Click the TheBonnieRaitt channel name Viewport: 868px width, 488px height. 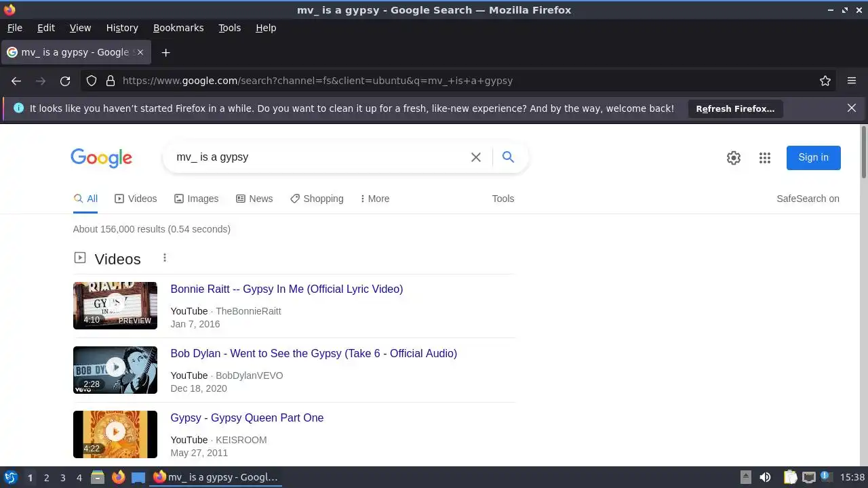coord(248,311)
